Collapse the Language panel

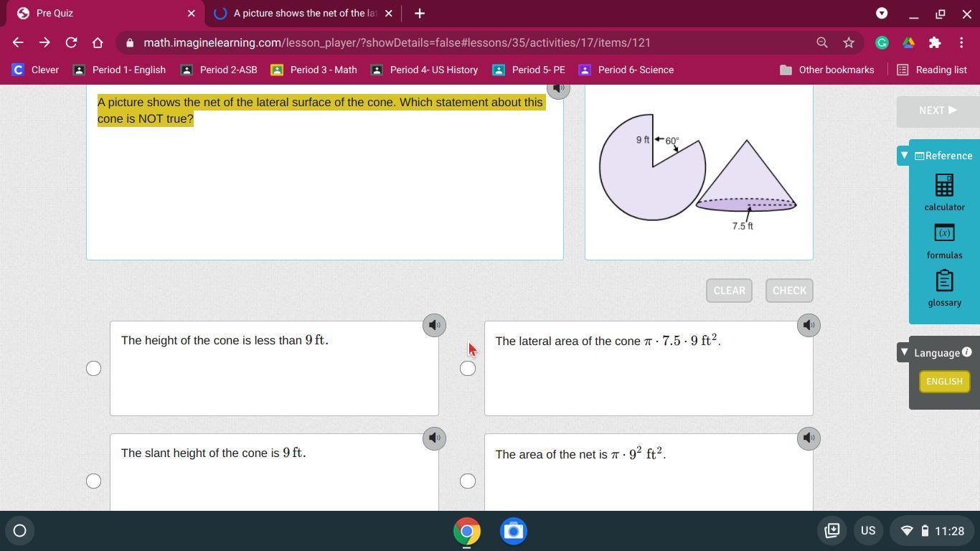(904, 352)
